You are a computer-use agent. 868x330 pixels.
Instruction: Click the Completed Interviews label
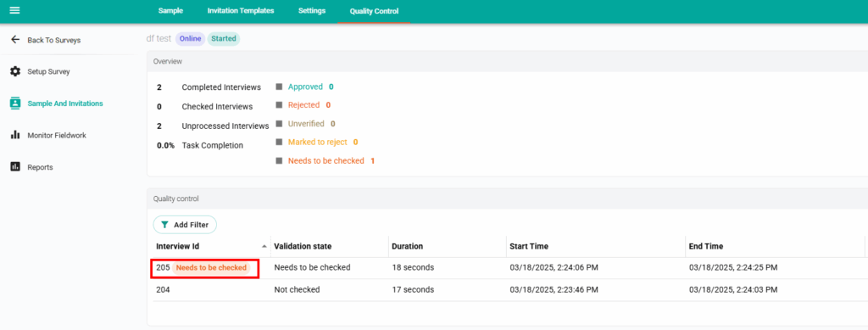pyautogui.click(x=221, y=87)
